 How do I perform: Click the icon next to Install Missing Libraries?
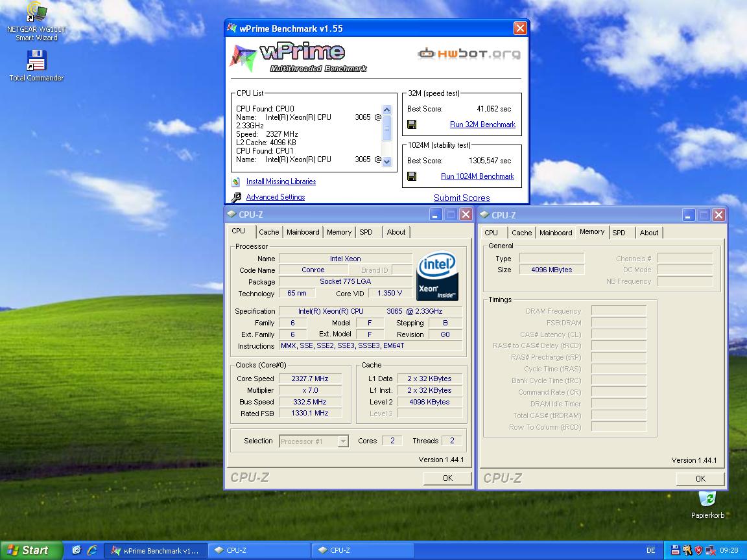point(236,181)
